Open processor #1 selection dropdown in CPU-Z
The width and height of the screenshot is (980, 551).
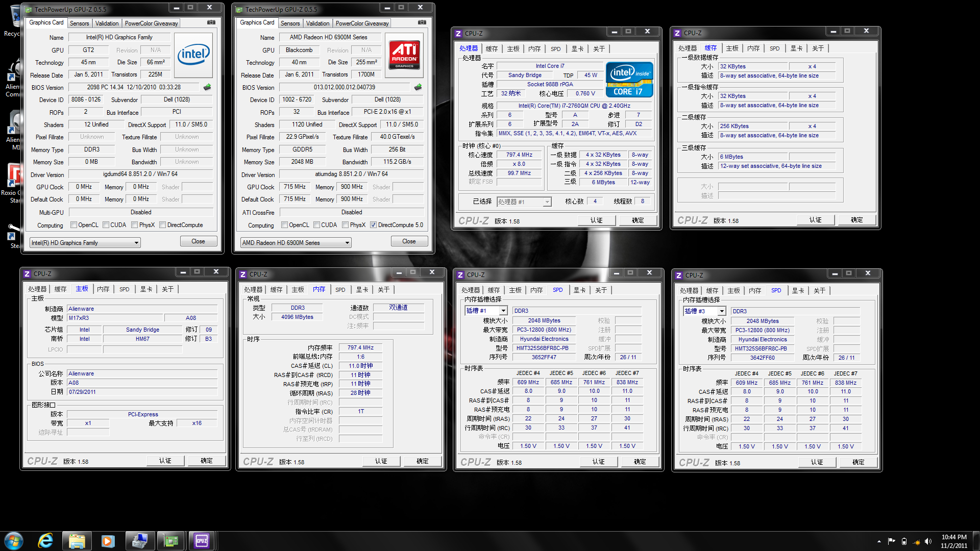coord(524,202)
